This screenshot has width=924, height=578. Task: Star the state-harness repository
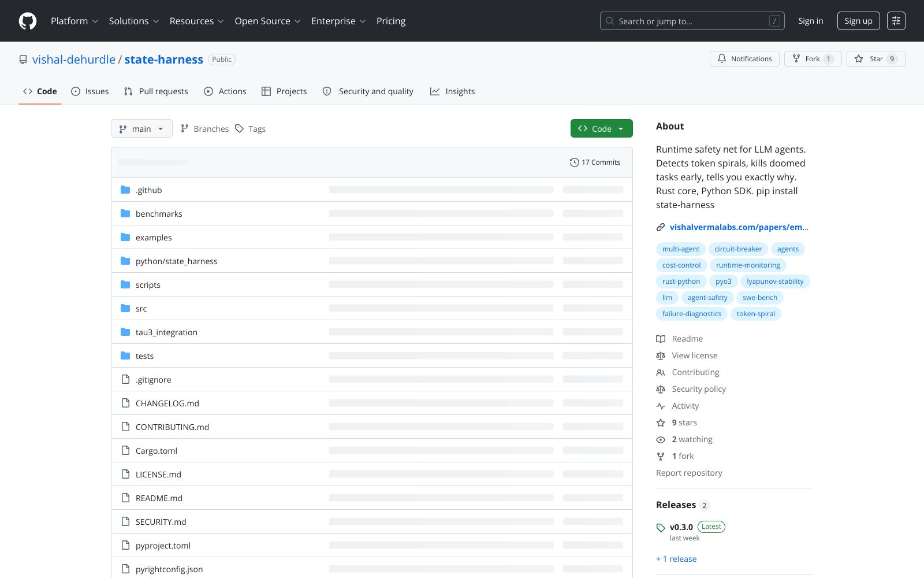click(876, 59)
